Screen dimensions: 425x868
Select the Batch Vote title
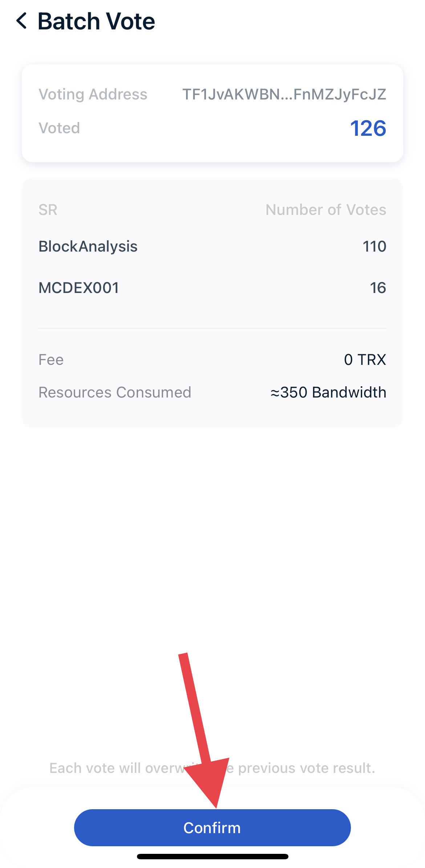pos(96,21)
